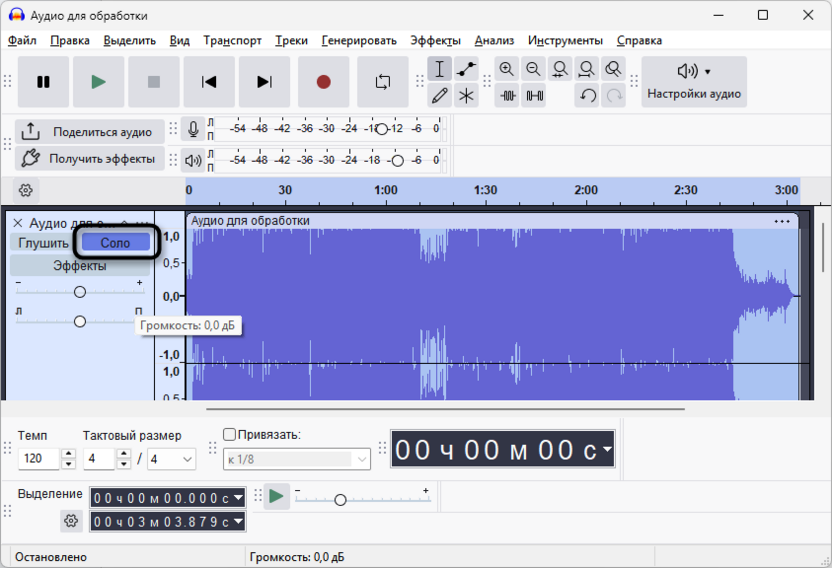Mute the track with Глушить button
832x568 pixels.
43,243
